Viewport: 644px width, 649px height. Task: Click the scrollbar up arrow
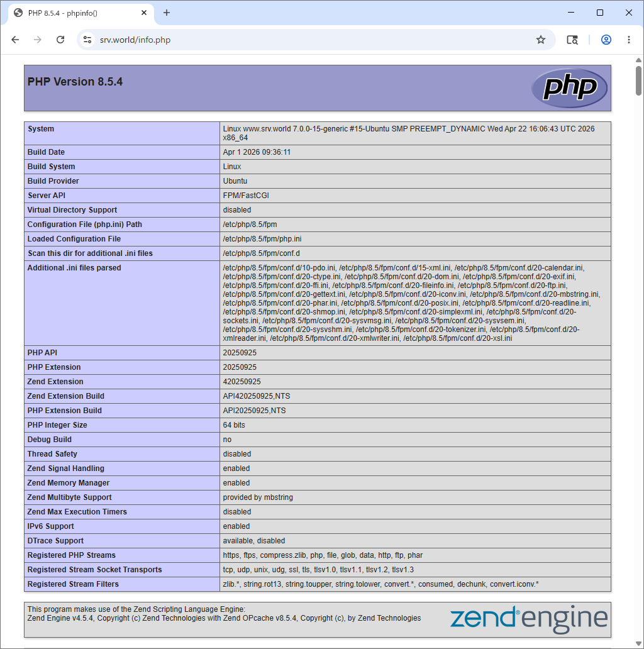click(x=638, y=60)
